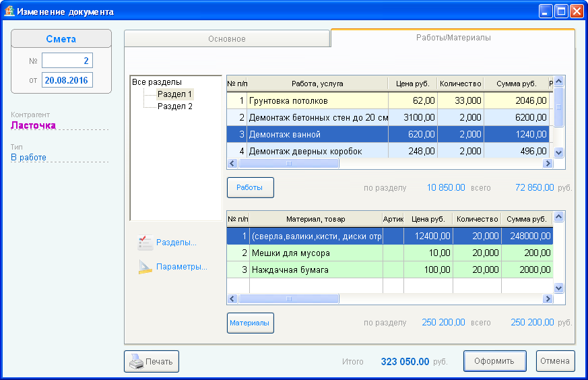Click the printer icon on Печать button
This screenshot has width=588, height=380.
(137, 362)
